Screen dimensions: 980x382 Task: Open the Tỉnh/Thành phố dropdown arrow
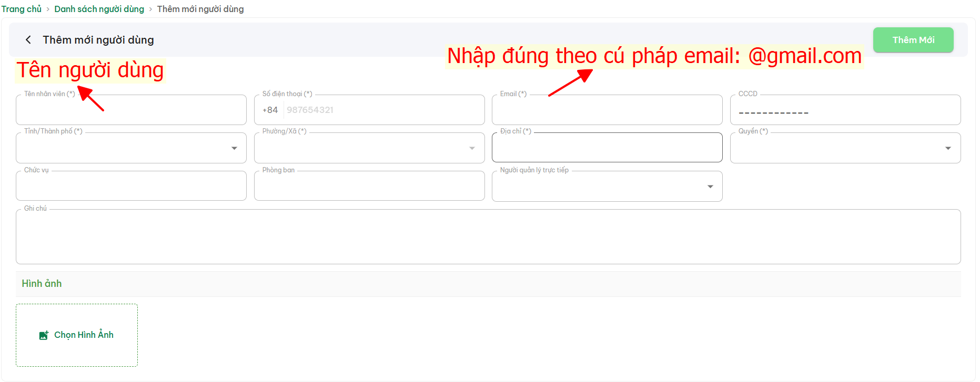[x=234, y=148]
